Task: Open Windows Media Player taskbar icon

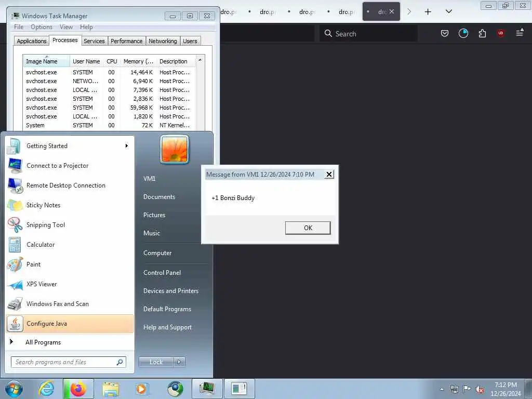Action: pyautogui.click(x=142, y=389)
